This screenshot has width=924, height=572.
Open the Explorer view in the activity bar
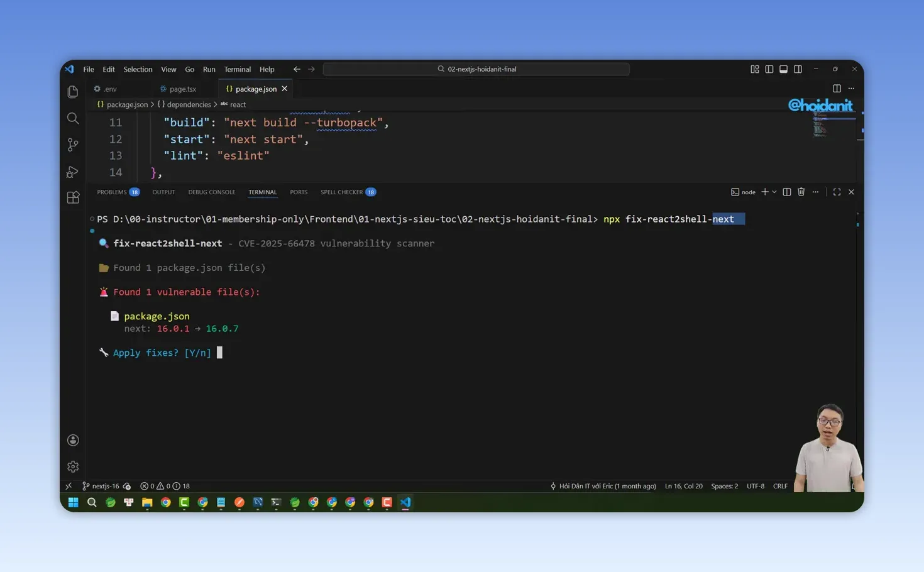pos(73,92)
